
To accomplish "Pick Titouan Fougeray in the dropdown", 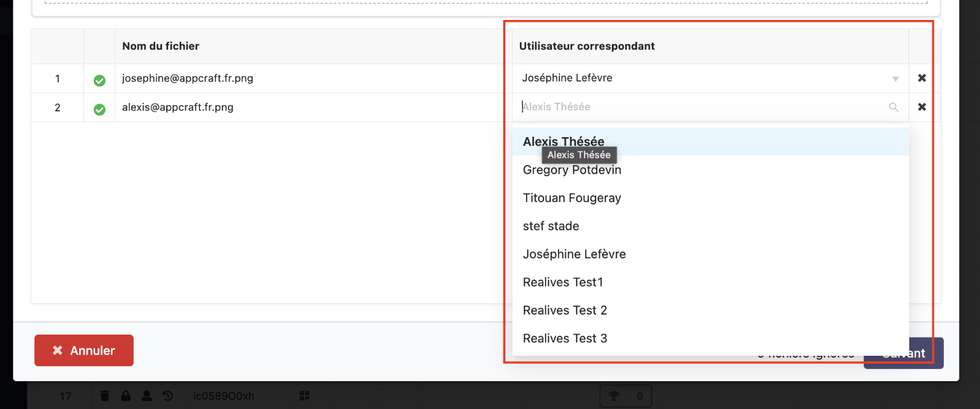I will click(572, 198).
